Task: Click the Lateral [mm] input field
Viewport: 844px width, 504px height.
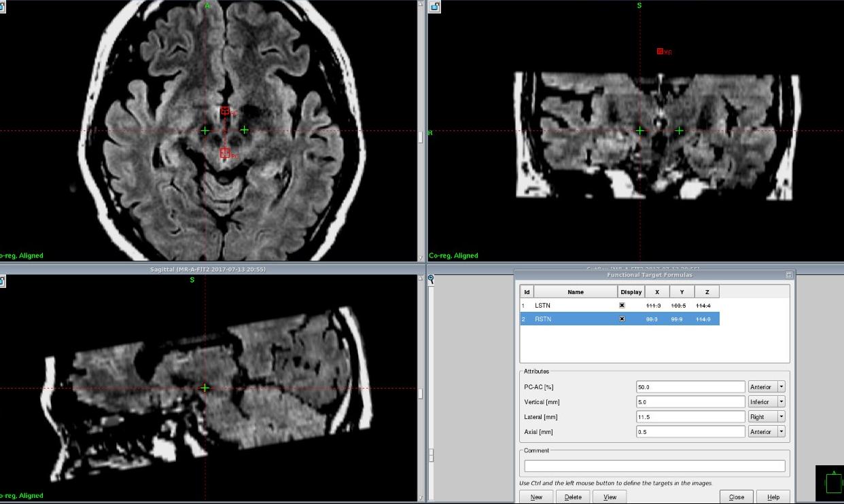Action: (x=690, y=417)
